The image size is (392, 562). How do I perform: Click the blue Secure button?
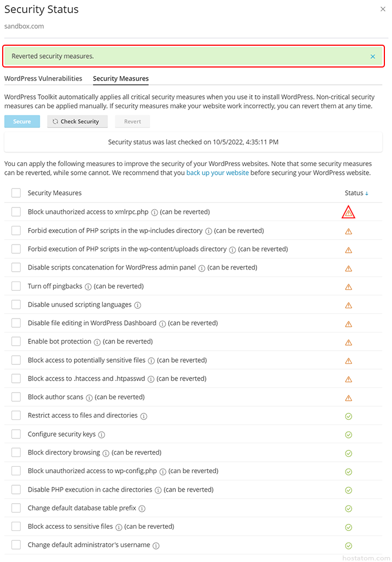click(x=22, y=121)
